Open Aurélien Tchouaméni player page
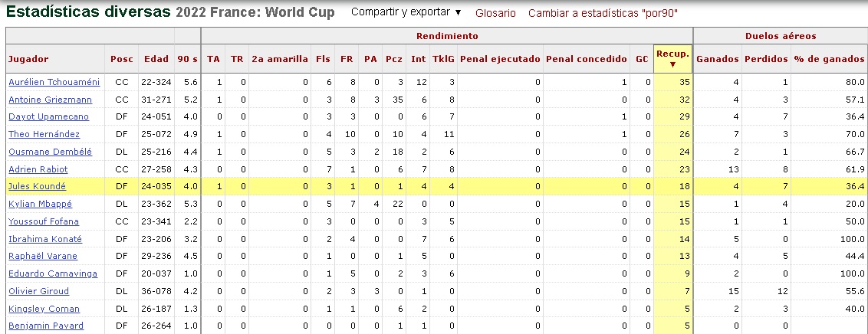 (x=54, y=82)
